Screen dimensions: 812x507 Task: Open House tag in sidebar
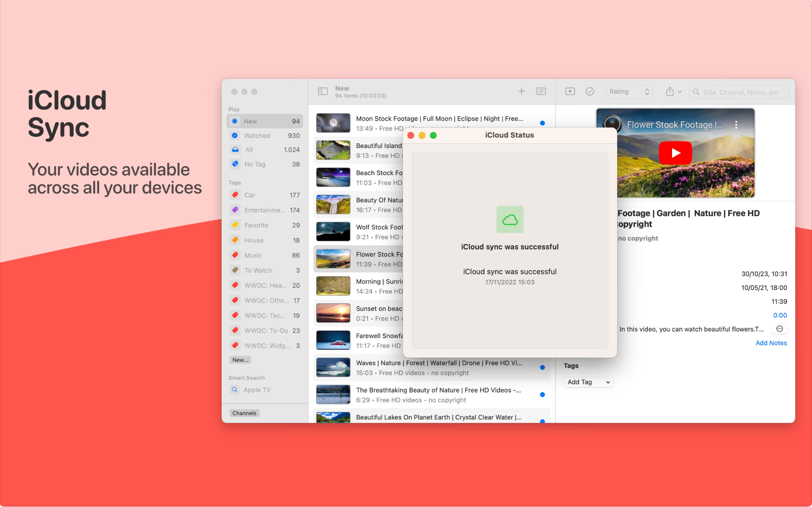click(x=265, y=240)
